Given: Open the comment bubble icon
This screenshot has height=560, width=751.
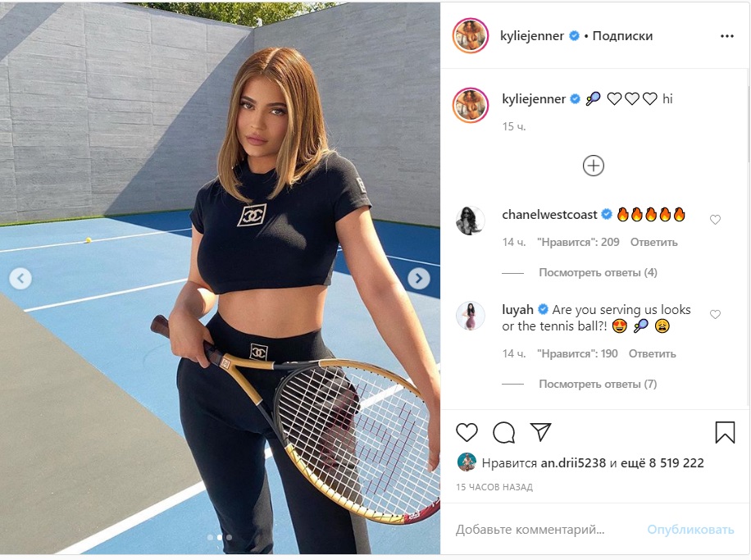Looking at the screenshot, I should click(504, 433).
